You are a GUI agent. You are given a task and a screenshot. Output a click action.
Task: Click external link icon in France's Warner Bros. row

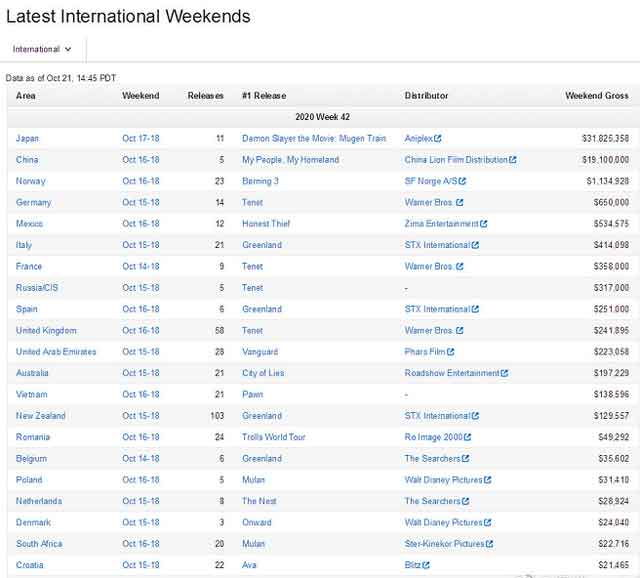(x=460, y=267)
